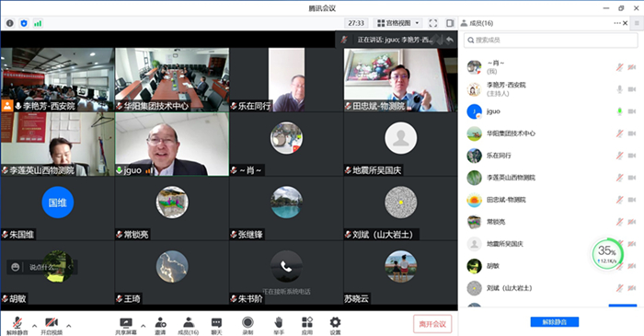Viewport: 644px width, 336px height.
Task: Start recording with the 录制 icon
Action: (x=247, y=326)
